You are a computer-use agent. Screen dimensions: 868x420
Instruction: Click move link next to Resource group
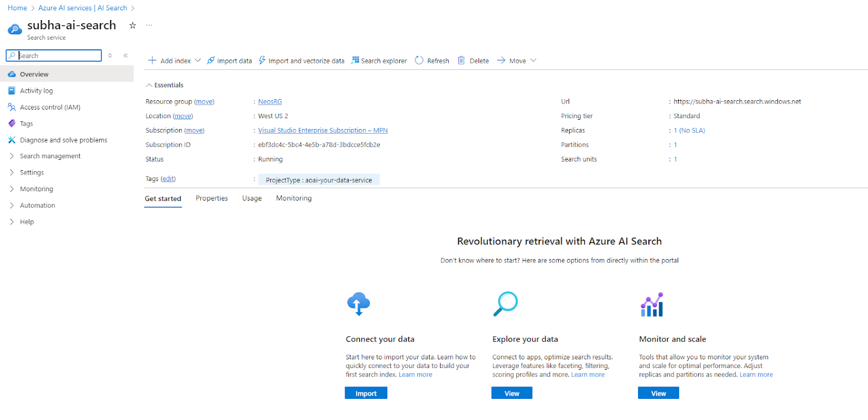[204, 101]
